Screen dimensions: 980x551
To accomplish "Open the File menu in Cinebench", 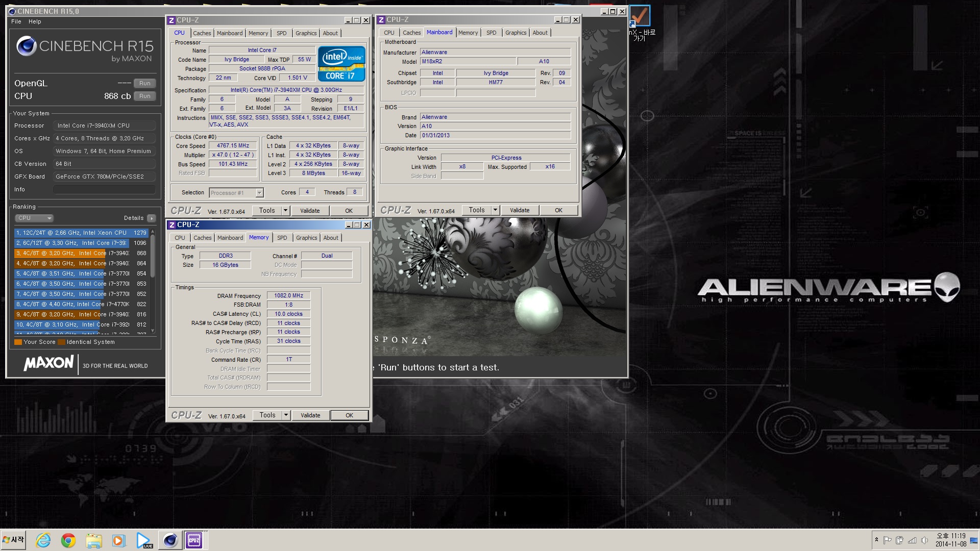I will click(x=16, y=21).
